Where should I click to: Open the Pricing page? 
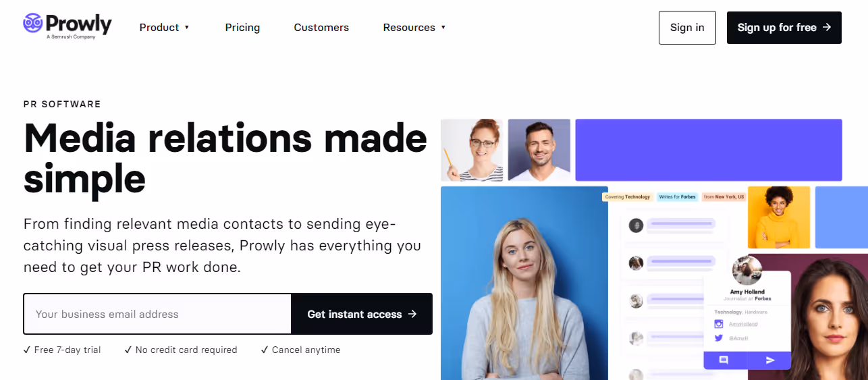click(x=242, y=28)
